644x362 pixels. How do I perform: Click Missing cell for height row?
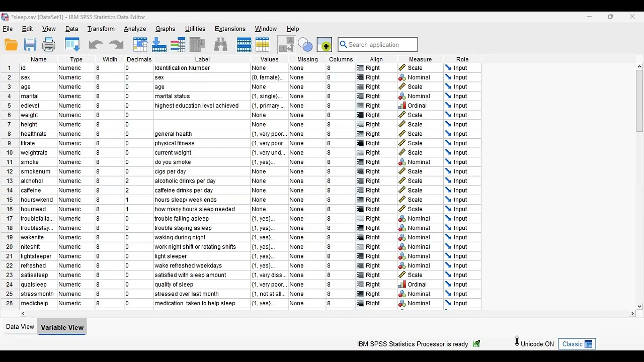point(307,125)
